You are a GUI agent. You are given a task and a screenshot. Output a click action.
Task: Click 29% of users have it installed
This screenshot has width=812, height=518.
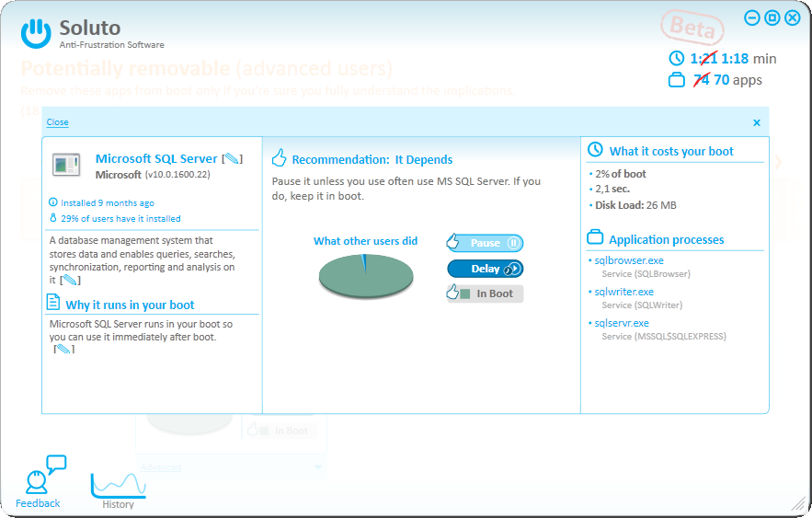120,219
